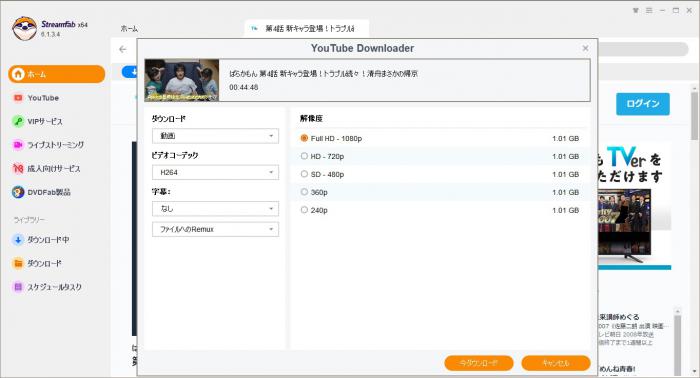Screen dimensions: 700x378
Task: Open the ファイルへのRemux dropdown
Action: coord(215,229)
